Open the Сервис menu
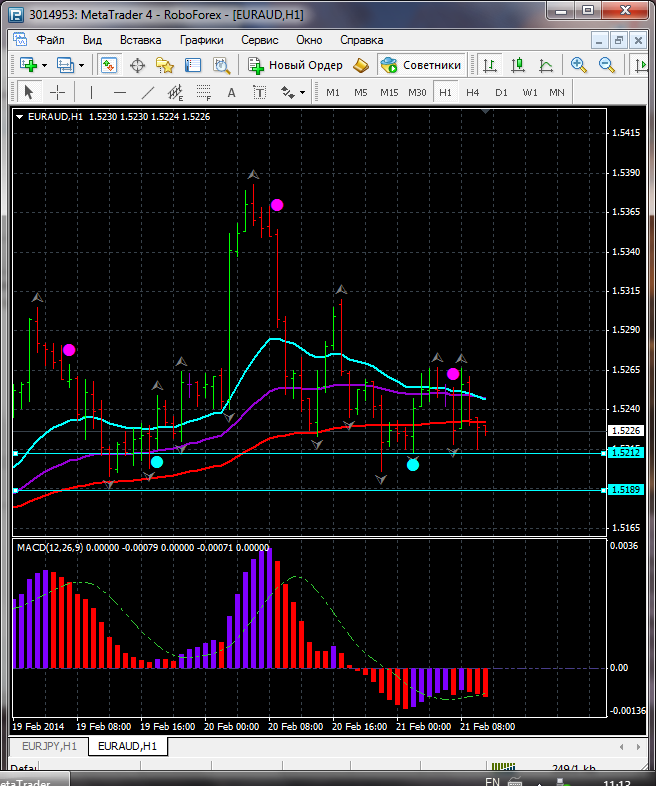The image size is (656, 786). (x=260, y=40)
